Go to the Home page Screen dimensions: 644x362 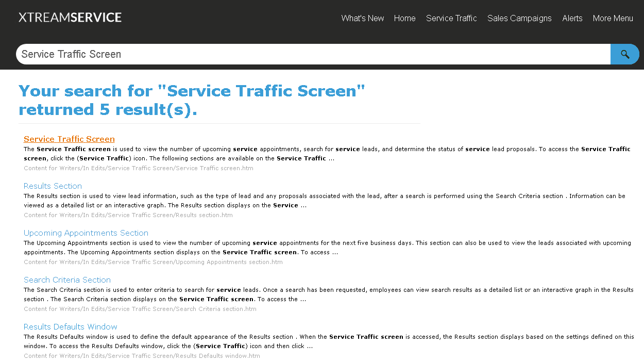click(x=404, y=18)
